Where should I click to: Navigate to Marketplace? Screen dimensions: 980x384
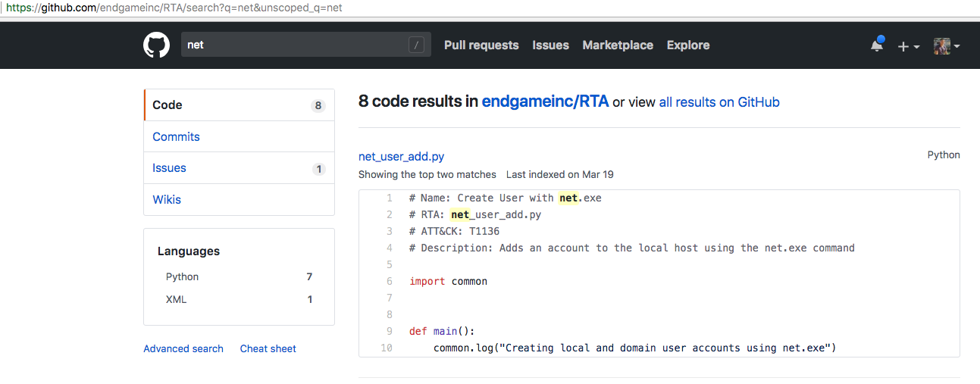click(618, 45)
